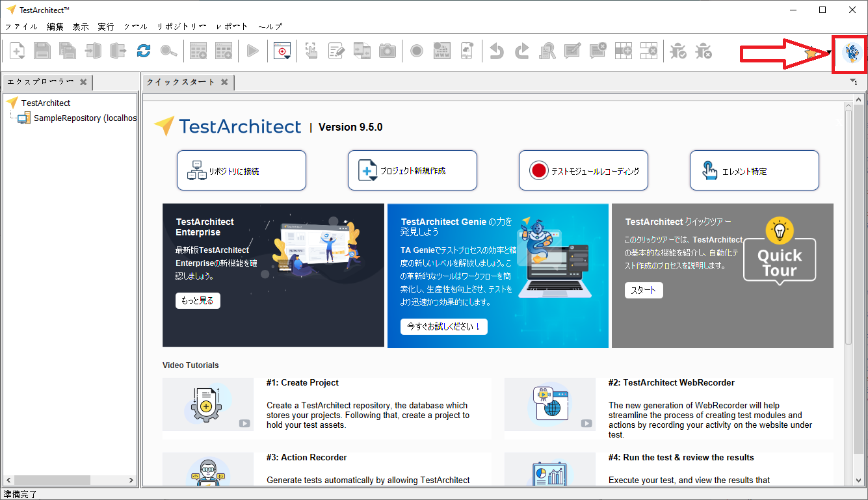Viewport: 868px width, 500px height.
Task: Click the Check In door icon
Action: (x=93, y=51)
